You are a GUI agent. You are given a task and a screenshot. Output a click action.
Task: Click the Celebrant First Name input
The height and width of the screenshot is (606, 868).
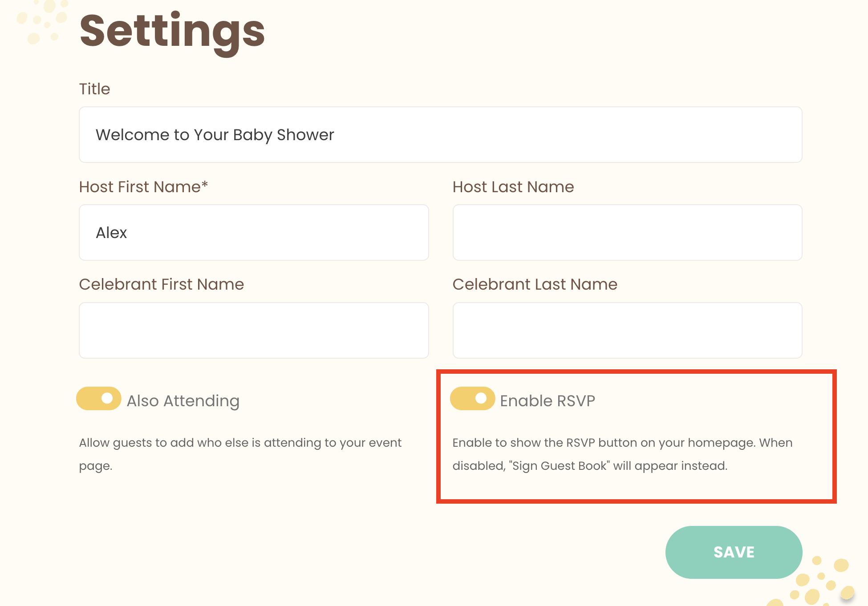coord(253,330)
